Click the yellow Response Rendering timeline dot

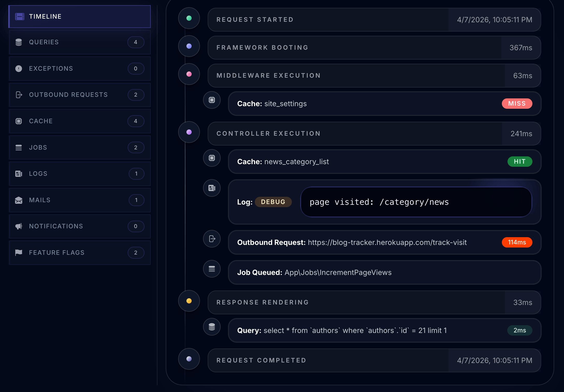(x=189, y=301)
